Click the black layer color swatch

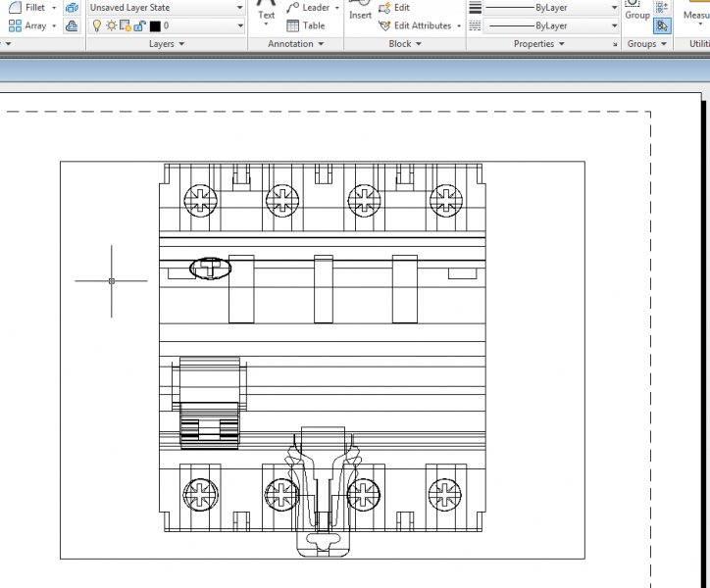pos(154,25)
